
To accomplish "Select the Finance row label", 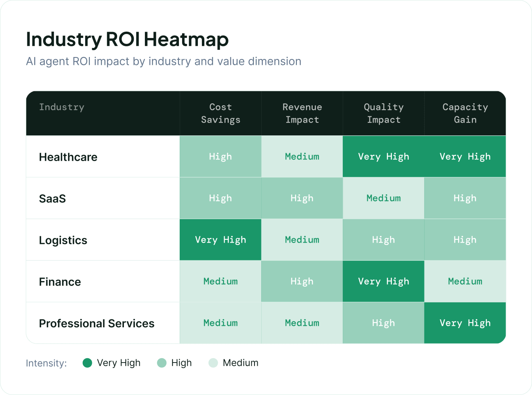I will tap(60, 282).
